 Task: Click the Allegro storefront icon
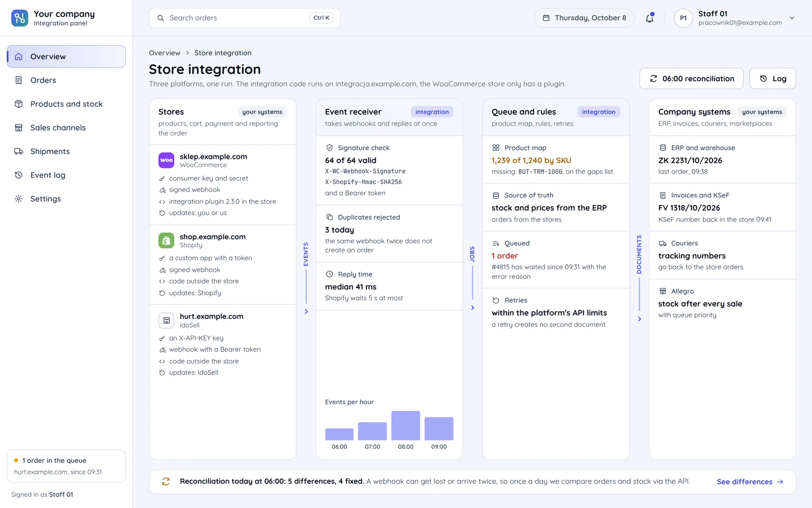coord(663,291)
